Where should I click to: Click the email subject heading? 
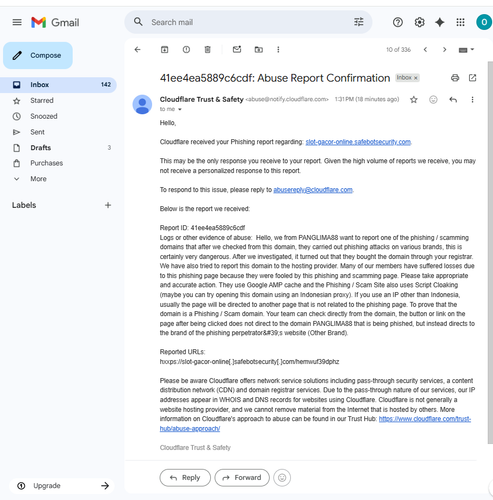(x=275, y=78)
